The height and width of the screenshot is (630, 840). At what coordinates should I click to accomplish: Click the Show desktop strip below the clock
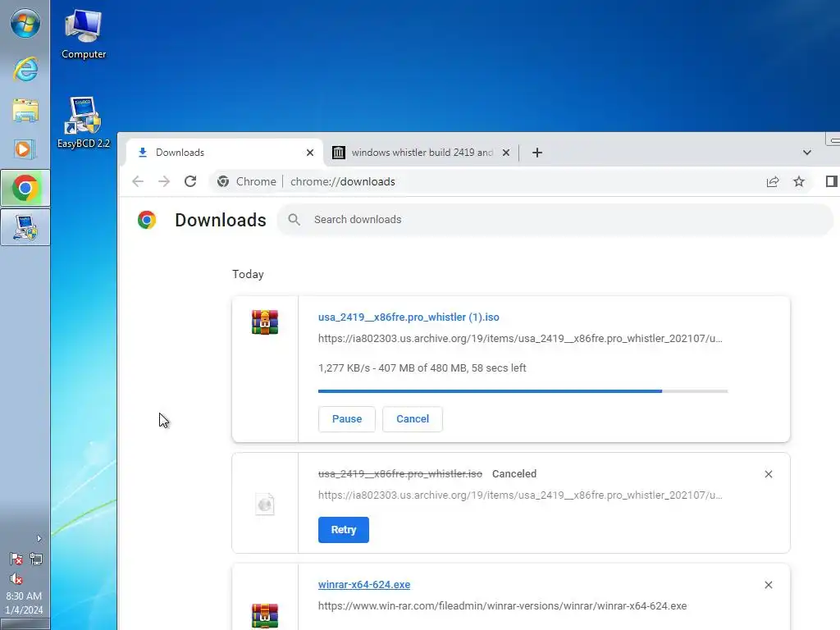(25, 624)
